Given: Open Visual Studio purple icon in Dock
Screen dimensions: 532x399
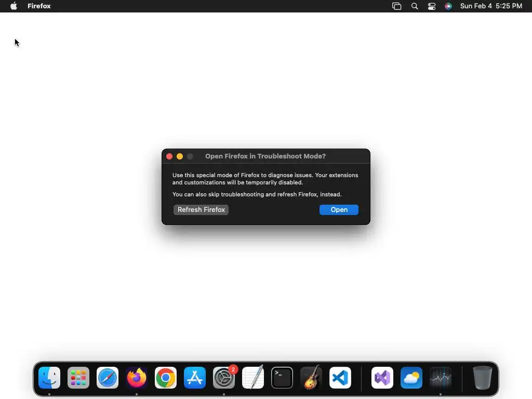Looking at the screenshot, I should tap(382, 378).
